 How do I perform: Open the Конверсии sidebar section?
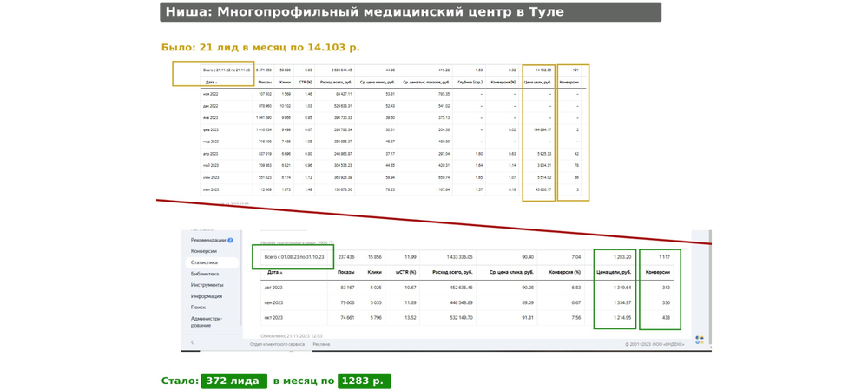(204, 251)
